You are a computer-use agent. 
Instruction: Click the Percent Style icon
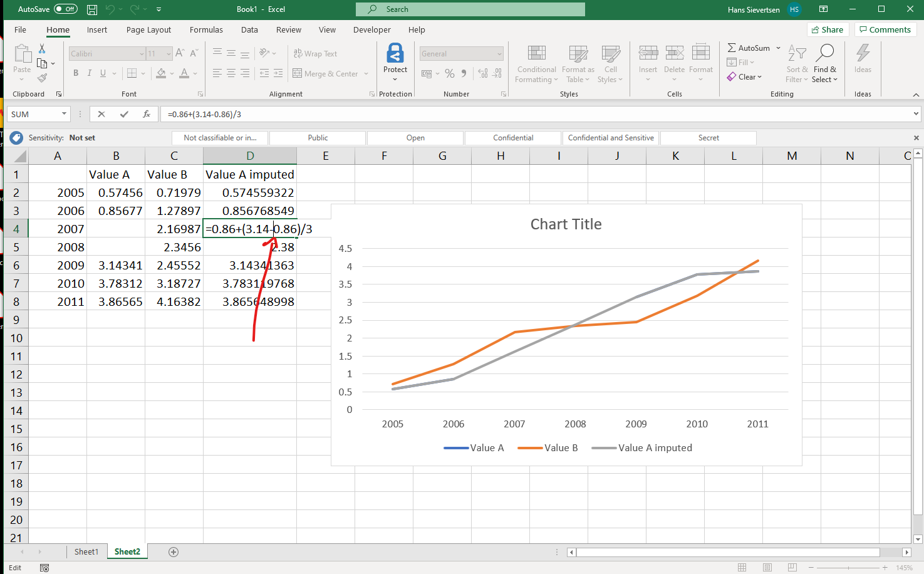pos(450,73)
